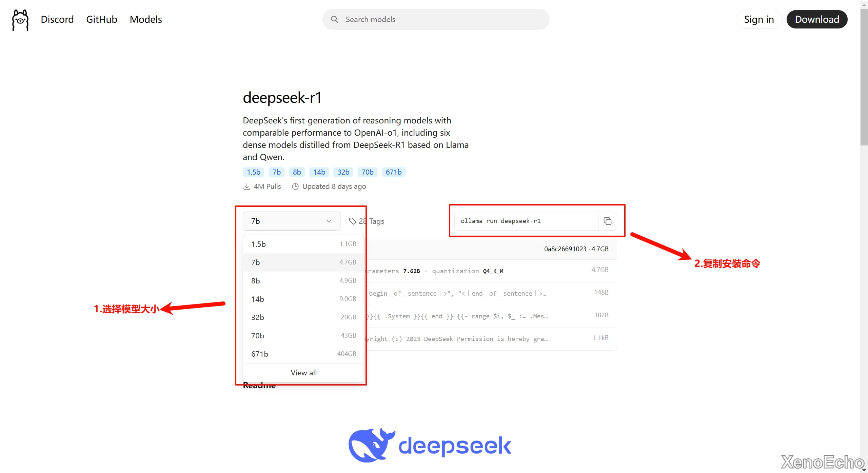Choose the 70b 43GB list entry
Image resolution: width=868 pixels, height=473 pixels.
(x=303, y=336)
